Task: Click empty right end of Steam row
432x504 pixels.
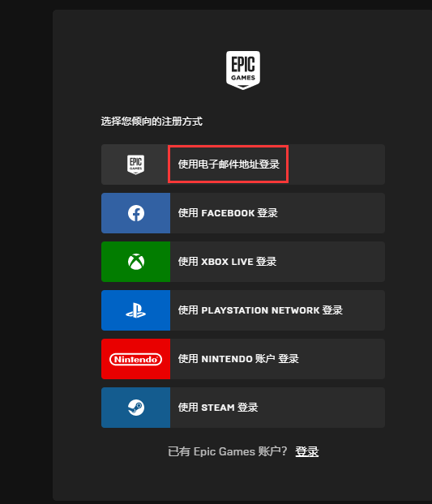Action: pos(322,408)
